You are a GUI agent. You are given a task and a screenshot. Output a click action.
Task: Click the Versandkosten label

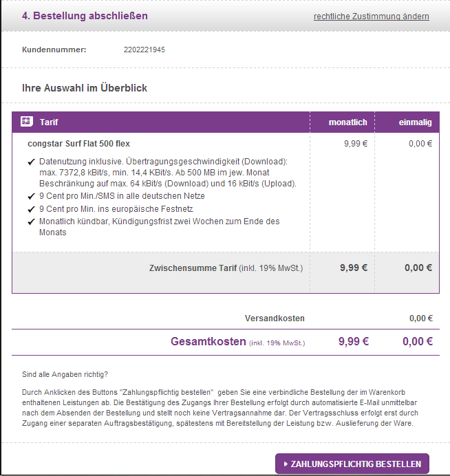pyautogui.click(x=275, y=318)
